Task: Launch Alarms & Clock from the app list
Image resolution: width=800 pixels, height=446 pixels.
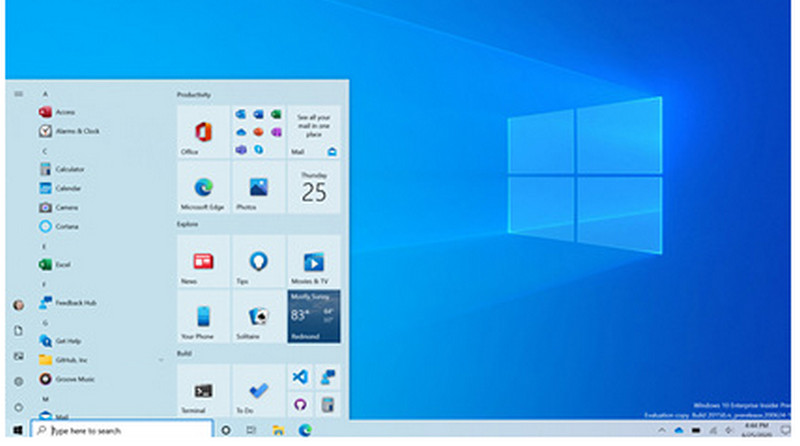Action: point(69,131)
